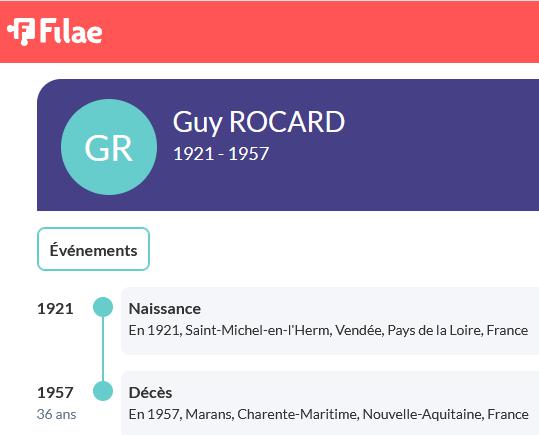This screenshot has width=539, height=435.
Task: Click an empty area of the red header bar
Action: [309, 32]
